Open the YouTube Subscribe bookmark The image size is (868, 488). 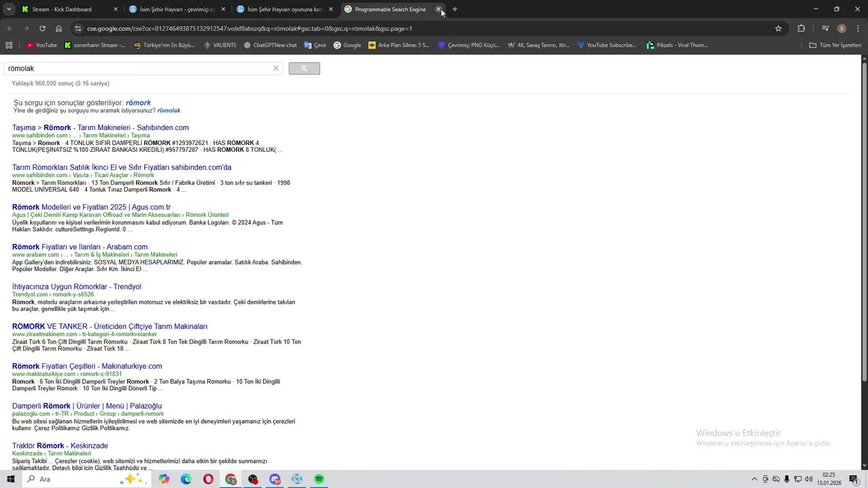[x=608, y=45]
